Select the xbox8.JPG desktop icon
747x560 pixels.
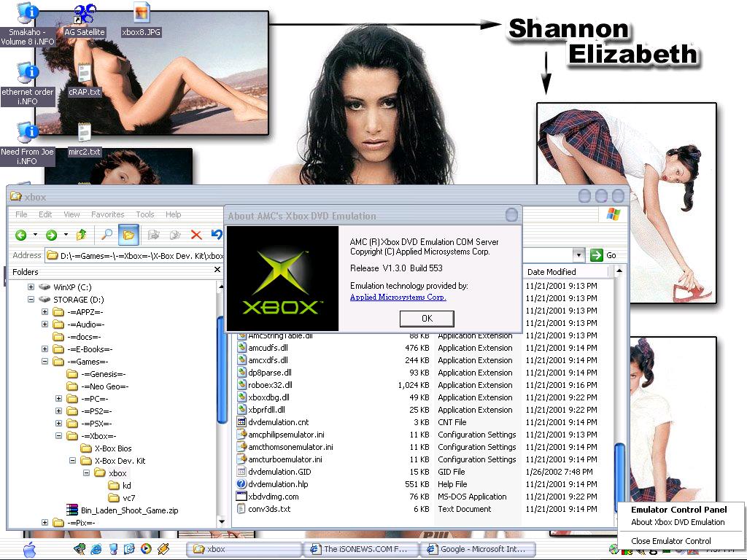141,20
